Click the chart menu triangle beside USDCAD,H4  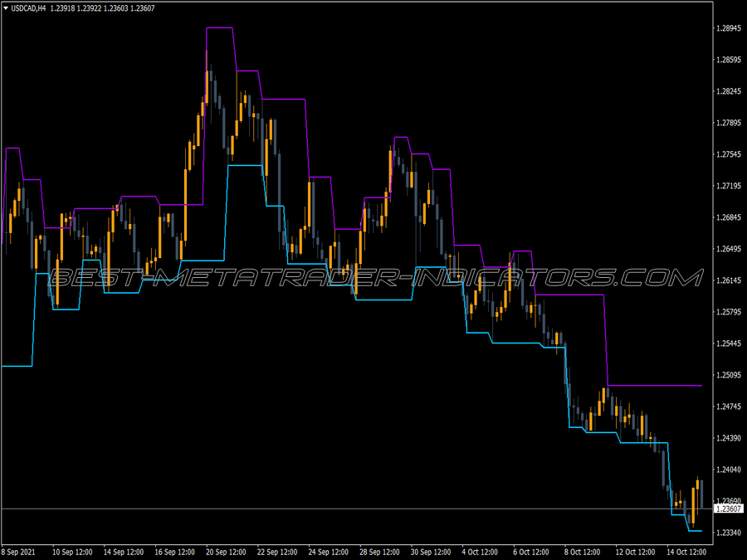pos(6,8)
